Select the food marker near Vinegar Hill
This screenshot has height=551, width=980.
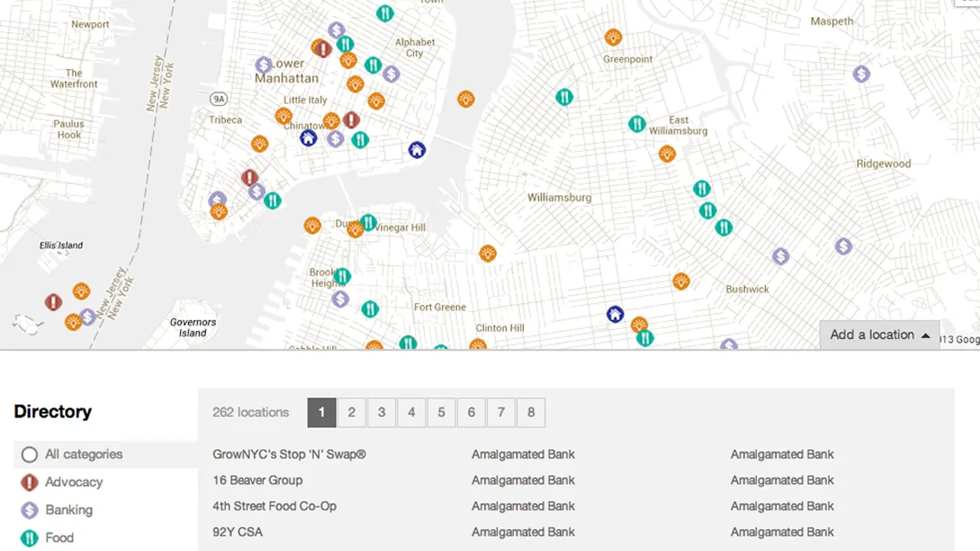pyautogui.click(x=368, y=223)
